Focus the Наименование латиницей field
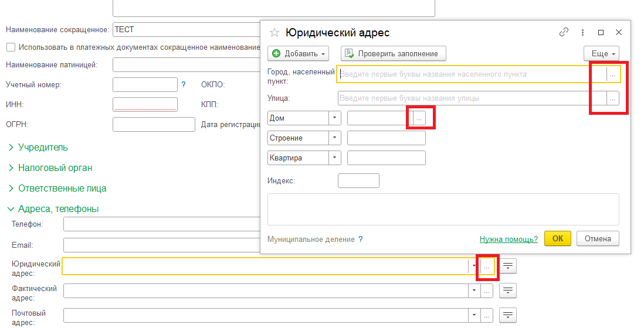Image resolution: width=644 pixels, height=335 pixels. pos(187,65)
